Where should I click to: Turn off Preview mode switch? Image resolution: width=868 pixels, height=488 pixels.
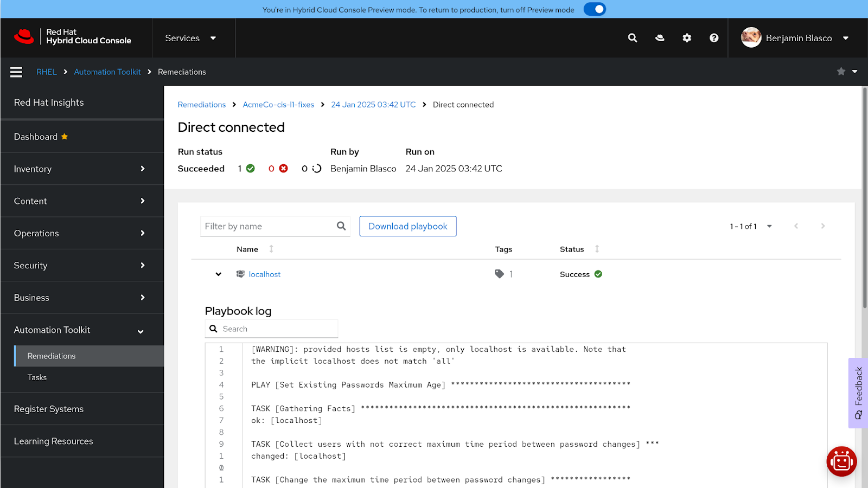(x=595, y=9)
